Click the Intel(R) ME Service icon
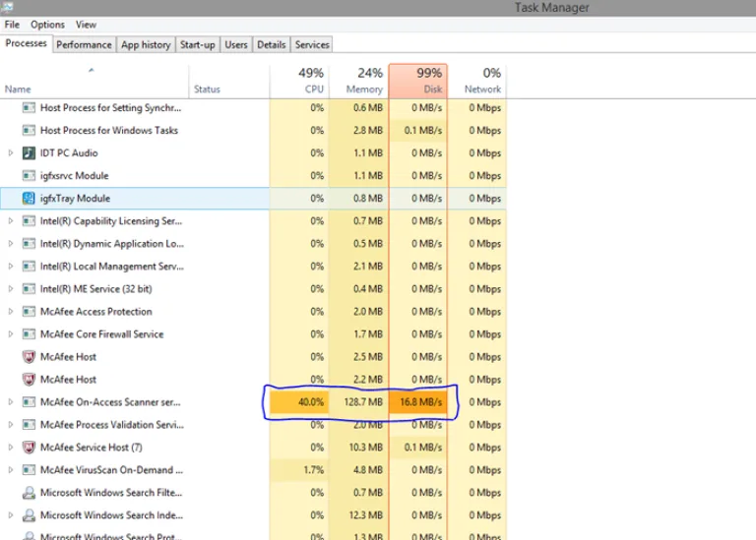The width and height of the screenshot is (756, 540). (29, 289)
